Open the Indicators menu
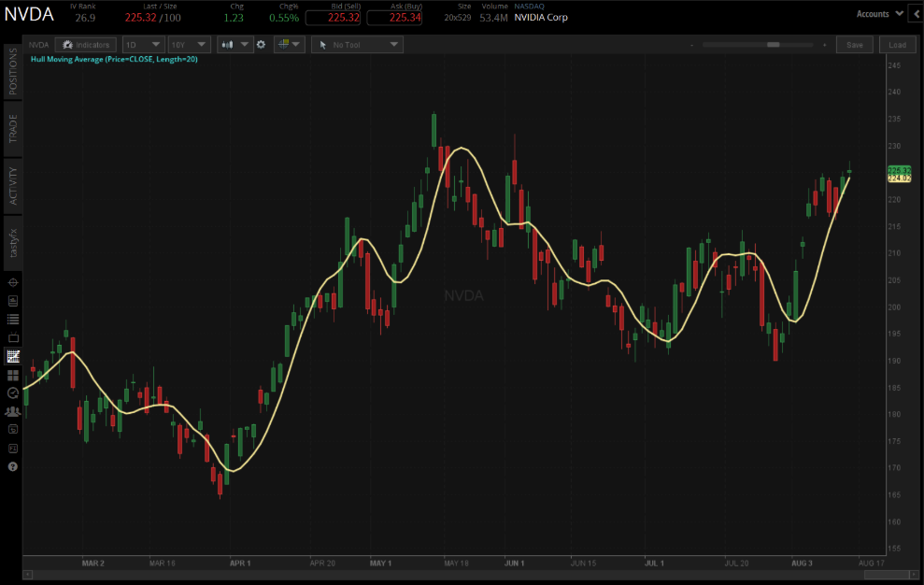Image resolution: width=924 pixels, height=585 pixels. [x=85, y=45]
